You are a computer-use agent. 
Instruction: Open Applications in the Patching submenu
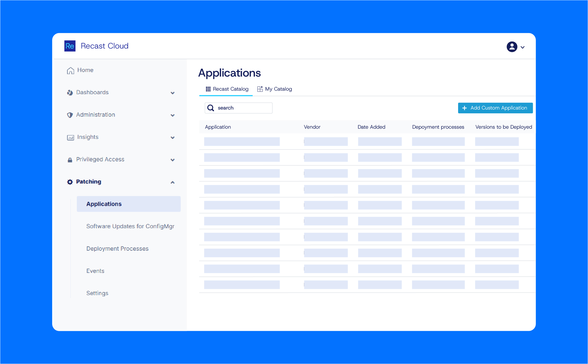tap(129, 204)
